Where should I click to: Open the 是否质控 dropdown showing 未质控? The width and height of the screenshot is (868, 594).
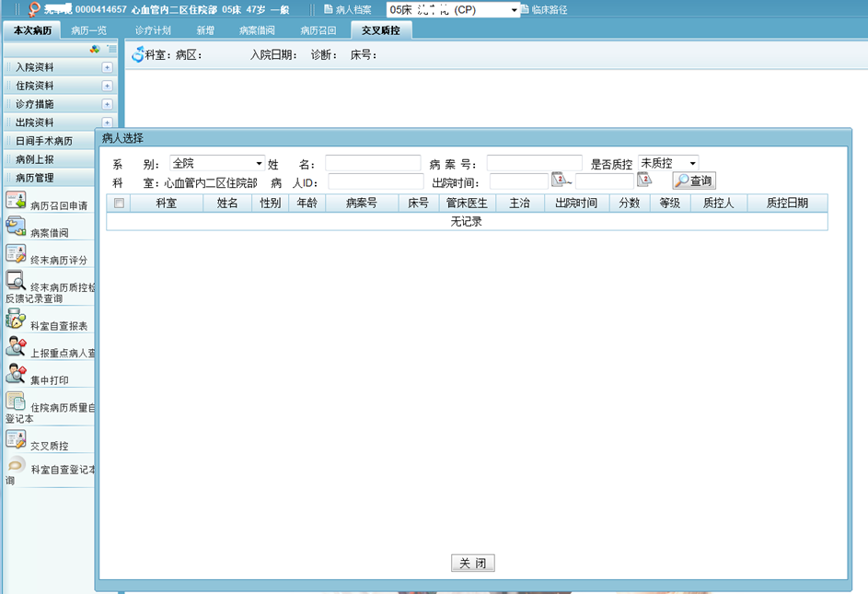(668, 163)
